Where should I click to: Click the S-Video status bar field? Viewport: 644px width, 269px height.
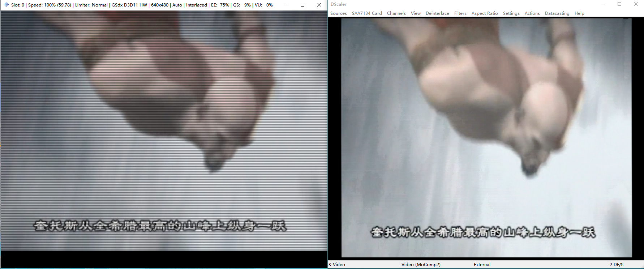[364, 265]
